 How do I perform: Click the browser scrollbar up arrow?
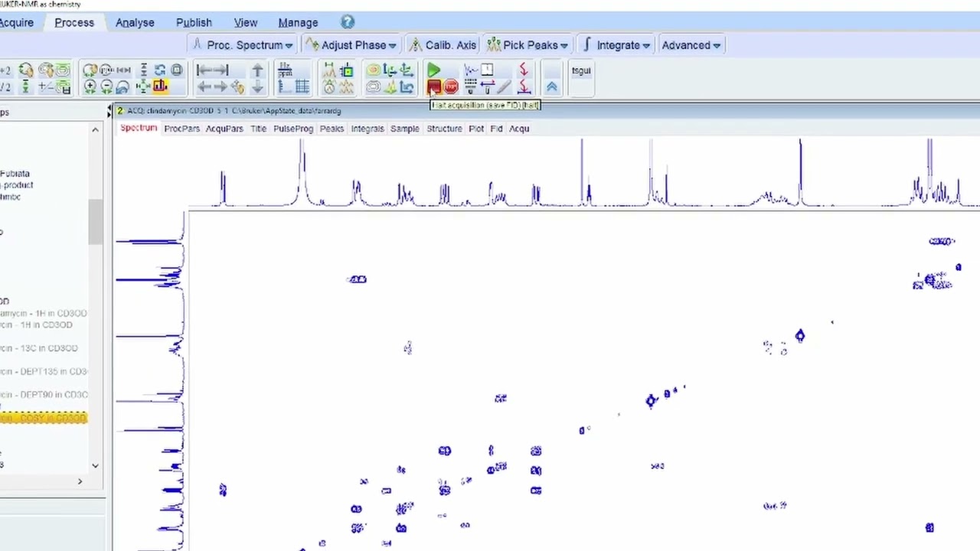click(x=95, y=130)
